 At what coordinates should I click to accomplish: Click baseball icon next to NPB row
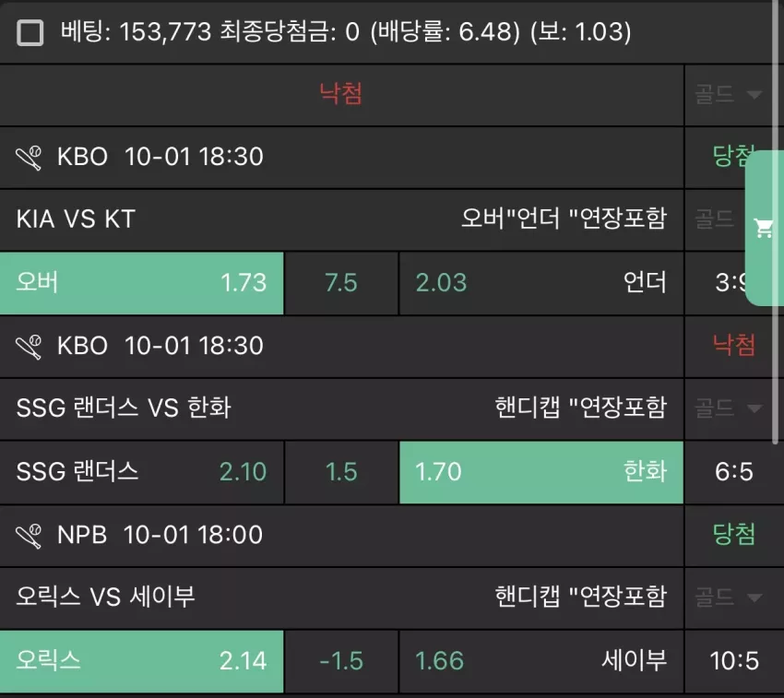29,536
